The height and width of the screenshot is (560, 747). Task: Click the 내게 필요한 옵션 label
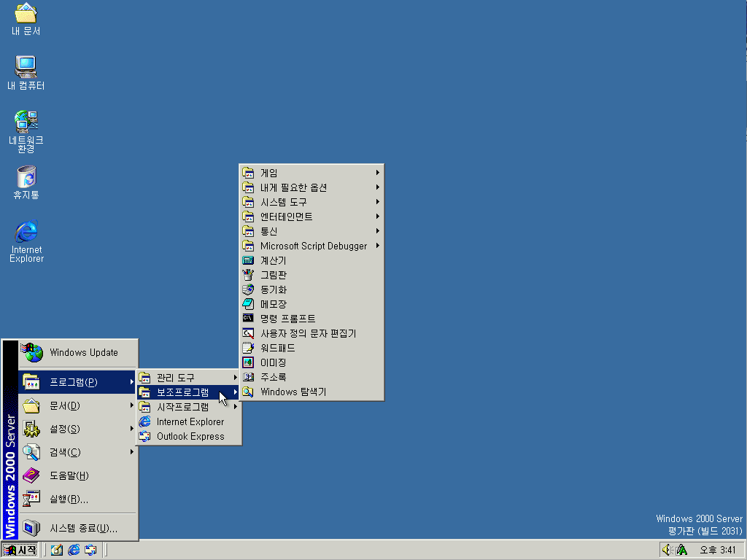[x=293, y=187]
